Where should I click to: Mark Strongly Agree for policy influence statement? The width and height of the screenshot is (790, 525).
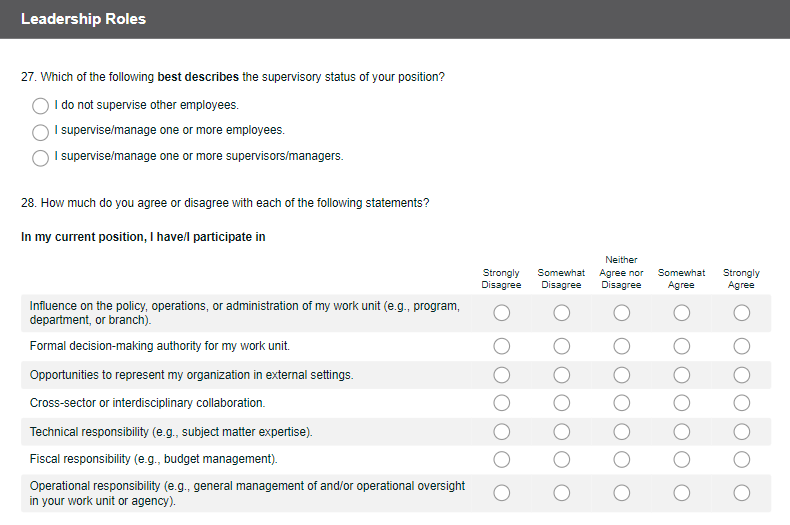pos(741,313)
